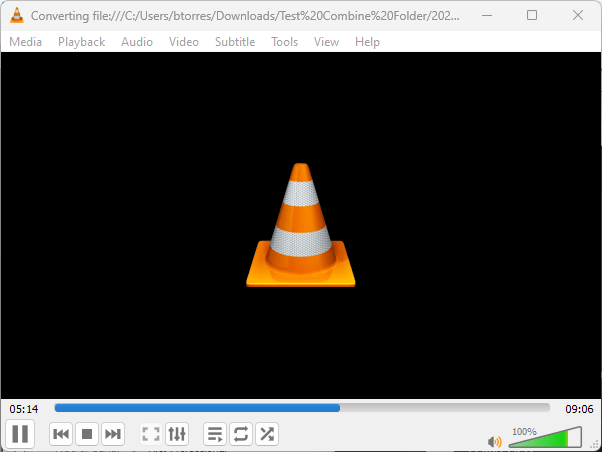This screenshot has height=452, width=602.
Task: Show extended settings equalizer panel
Action: (177, 434)
